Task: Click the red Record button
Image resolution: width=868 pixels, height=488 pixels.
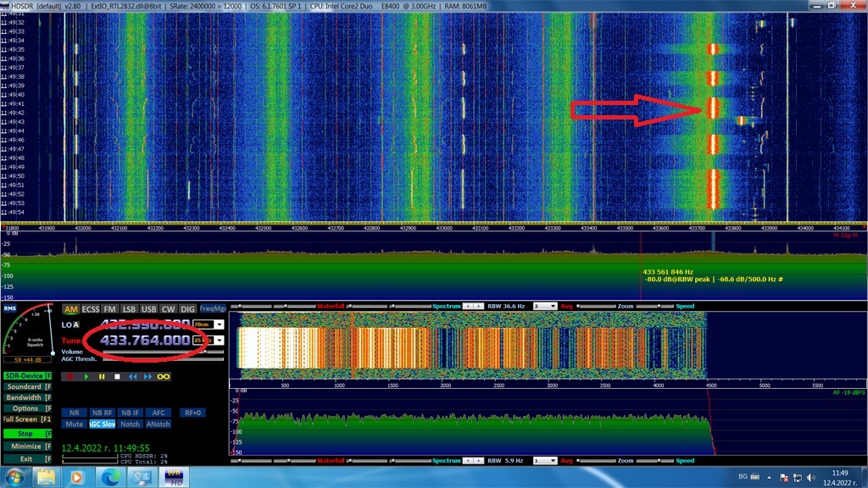Action: tap(71, 376)
